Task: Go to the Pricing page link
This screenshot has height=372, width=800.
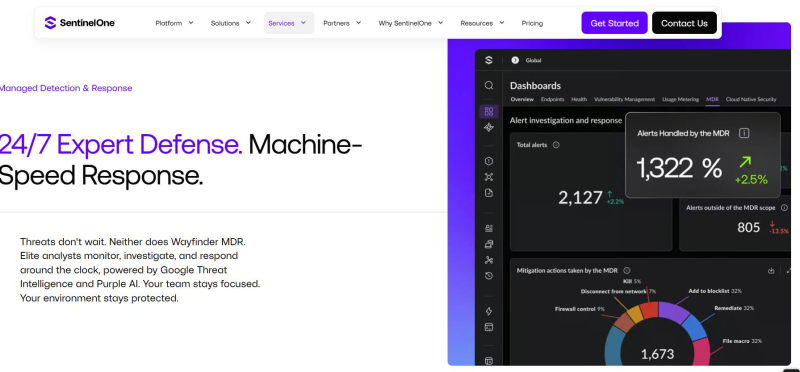Action: pos(532,23)
